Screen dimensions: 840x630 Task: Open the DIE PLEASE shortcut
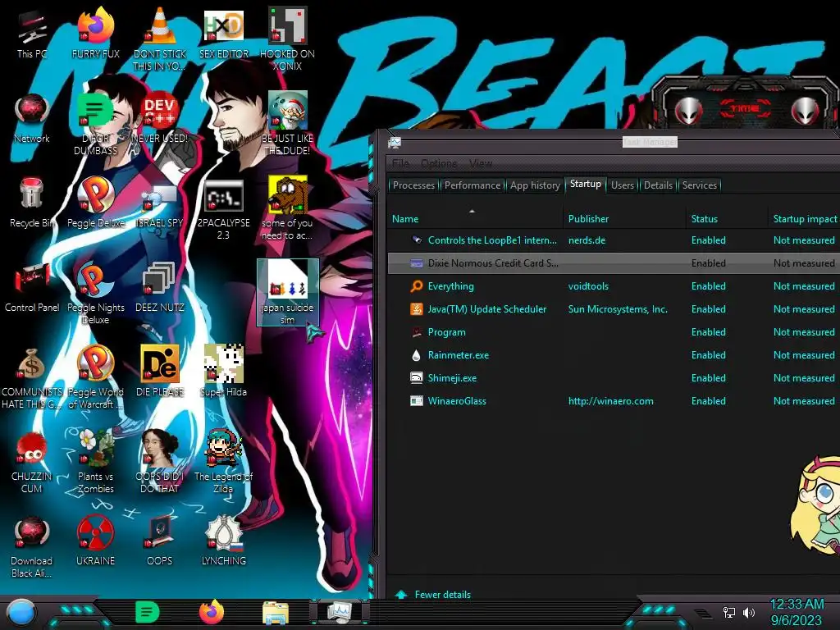(159, 372)
